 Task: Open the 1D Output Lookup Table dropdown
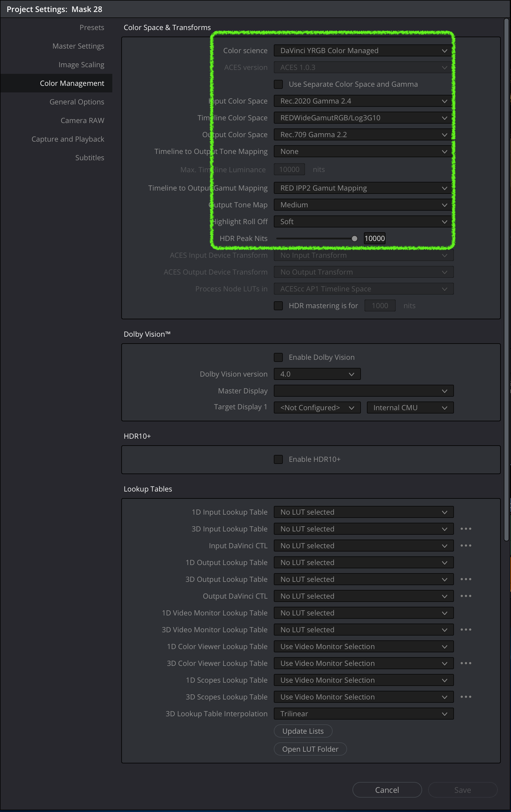point(364,562)
